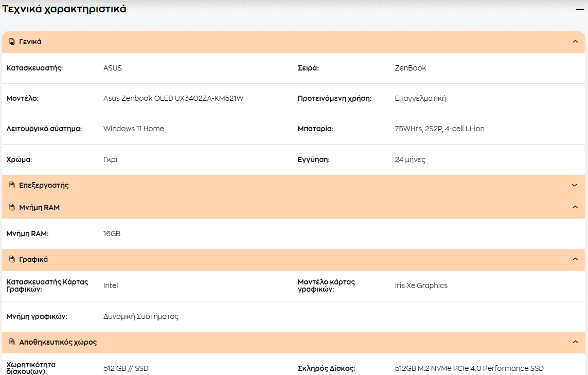Collapse the Μνήμη RAM section chevron
Image resolution: width=588 pixels, height=375 pixels.
click(x=575, y=207)
